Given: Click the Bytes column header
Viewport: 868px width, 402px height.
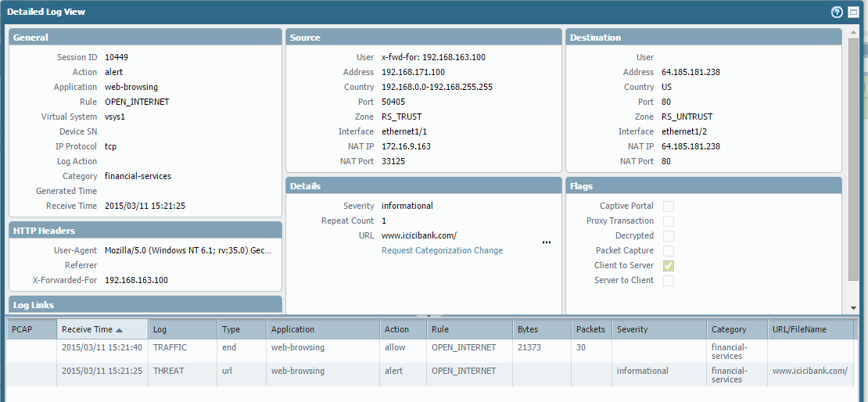Looking at the screenshot, I should (x=541, y=330).
